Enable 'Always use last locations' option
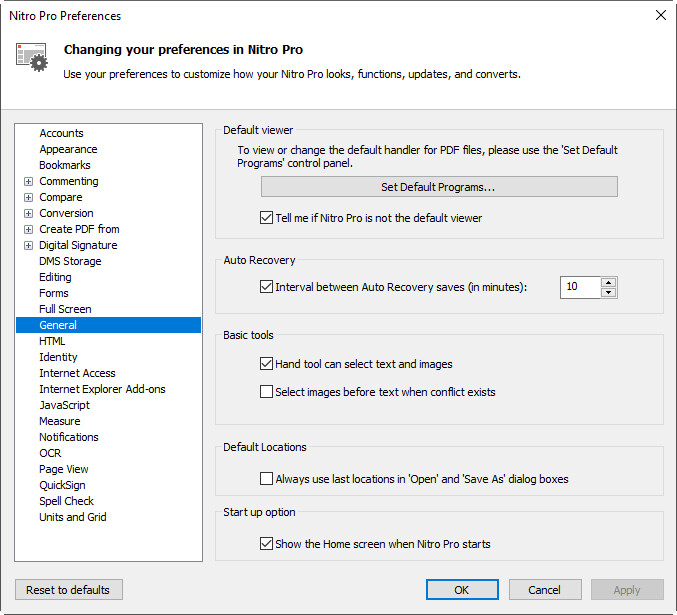 click(x=267, y=479)
